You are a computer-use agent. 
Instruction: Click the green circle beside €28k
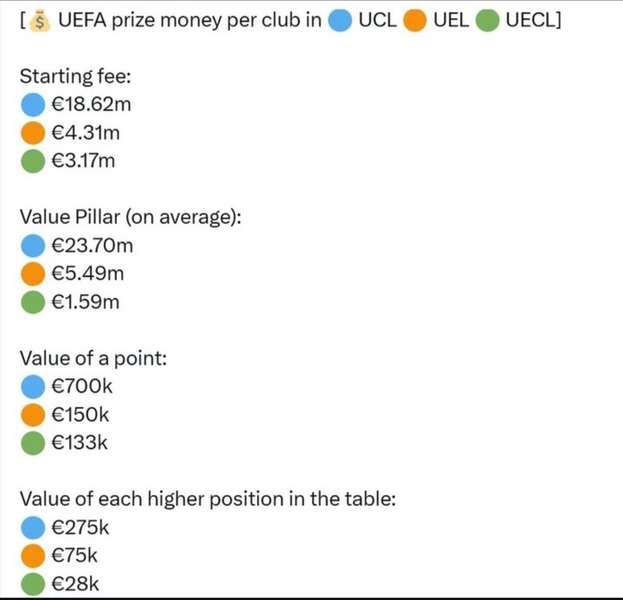click(33, 584)
